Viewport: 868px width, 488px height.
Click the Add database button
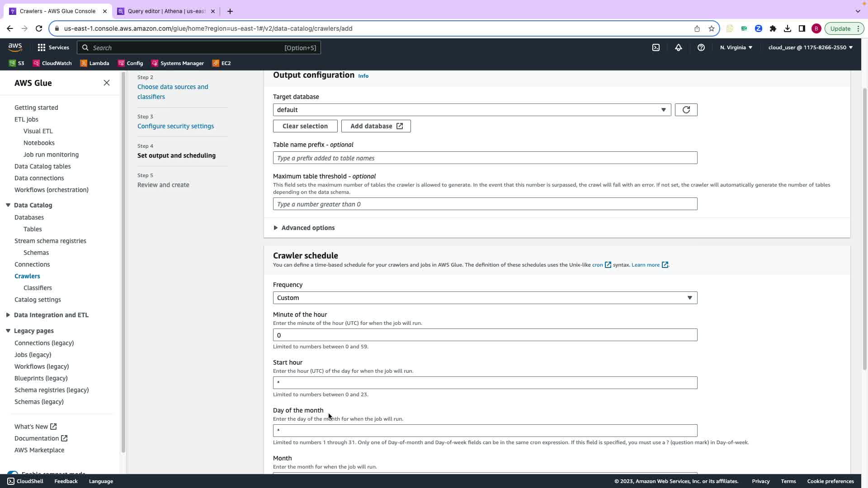(376, 126)
